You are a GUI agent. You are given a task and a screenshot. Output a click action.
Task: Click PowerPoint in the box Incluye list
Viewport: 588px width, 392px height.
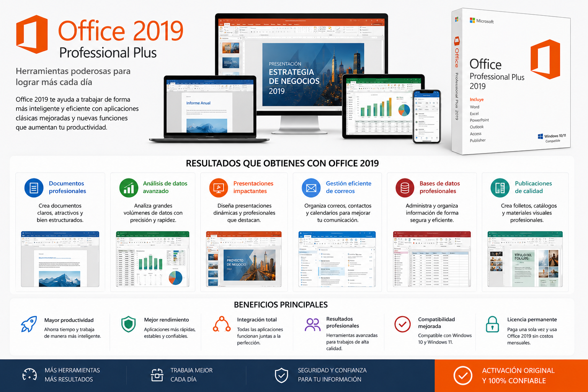coord(479,120)
